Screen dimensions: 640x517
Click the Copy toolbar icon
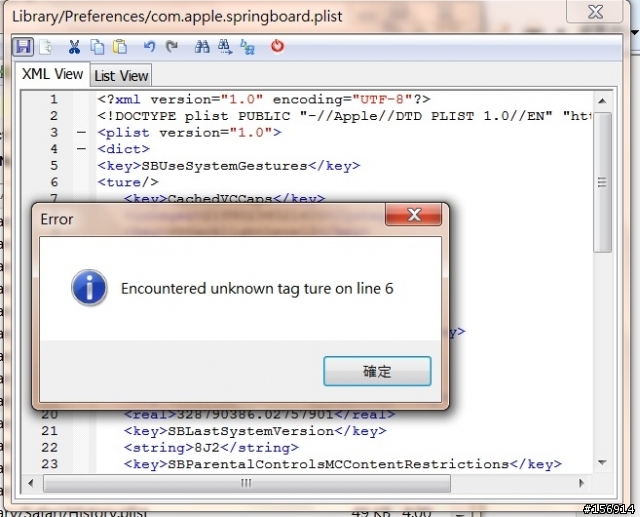[97, 47]
